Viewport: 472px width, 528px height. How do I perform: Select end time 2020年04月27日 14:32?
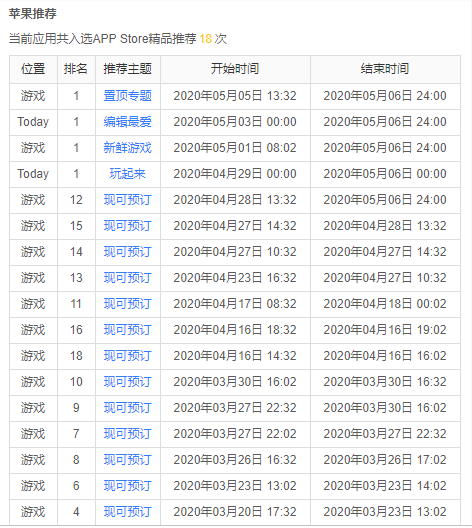point(385,252)
